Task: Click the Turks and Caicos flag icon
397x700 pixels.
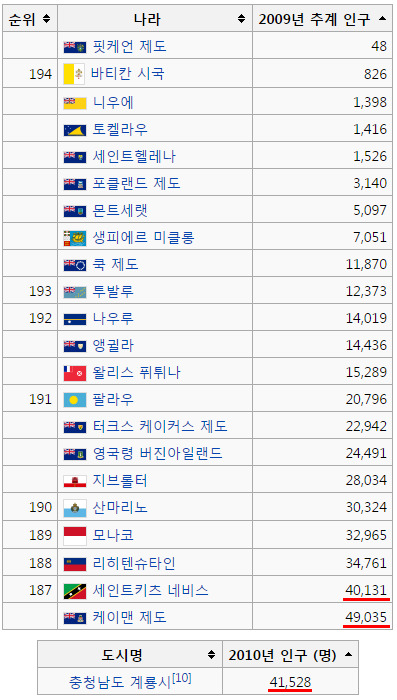Action: pyautogui.click(x=75, y=427)
